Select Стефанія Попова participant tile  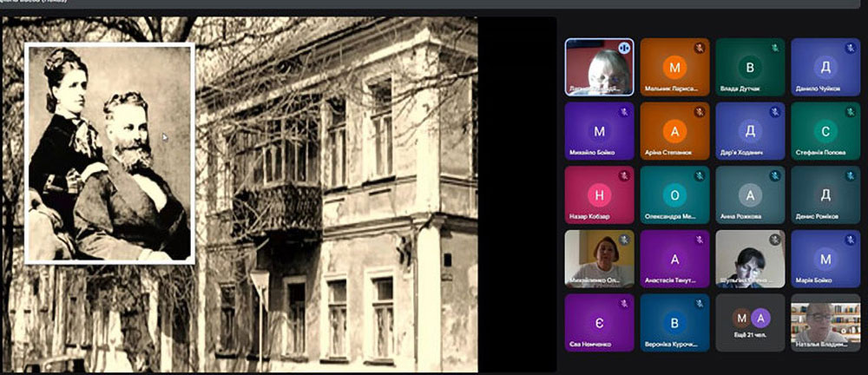[x=825, y=131]
